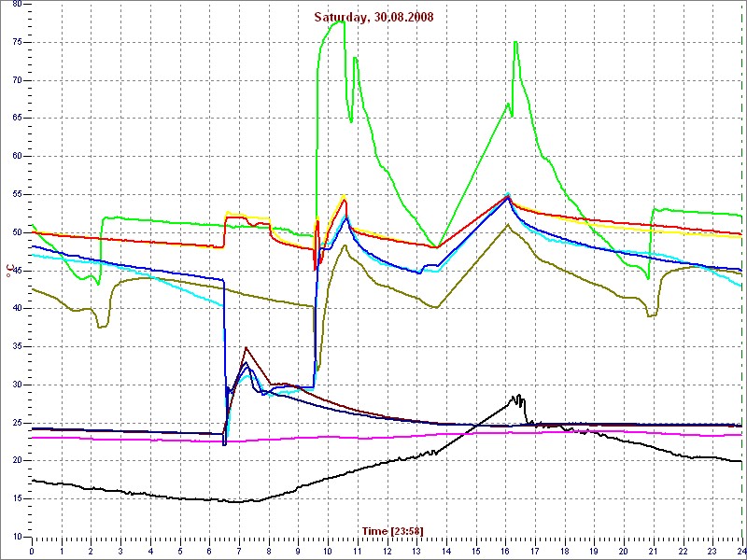Click the chart title 'Saturday, 30.08.2008'

click(373, 17)
